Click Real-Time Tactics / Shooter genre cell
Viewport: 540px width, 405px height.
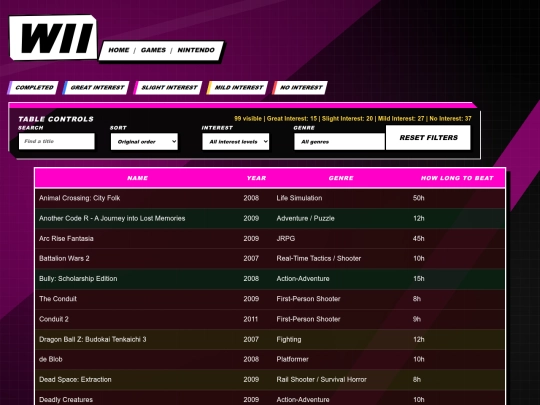[x=319, y=258]
